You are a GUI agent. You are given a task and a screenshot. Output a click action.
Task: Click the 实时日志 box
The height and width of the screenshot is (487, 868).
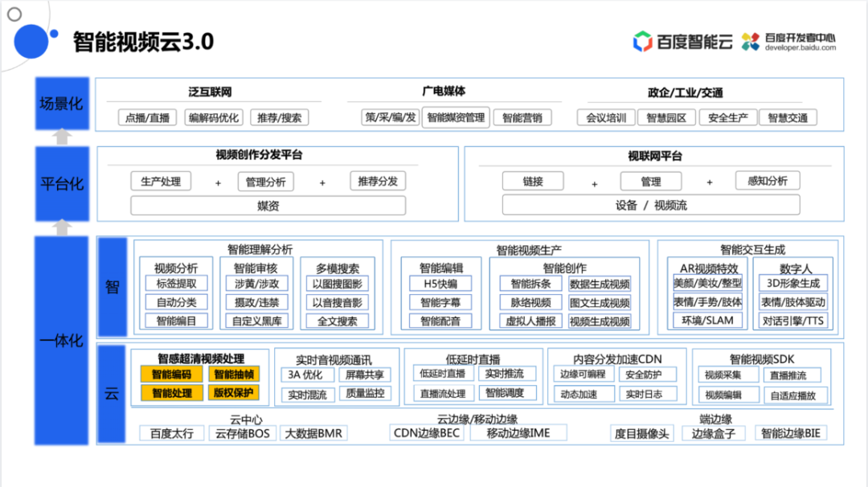tap(648, 394)
